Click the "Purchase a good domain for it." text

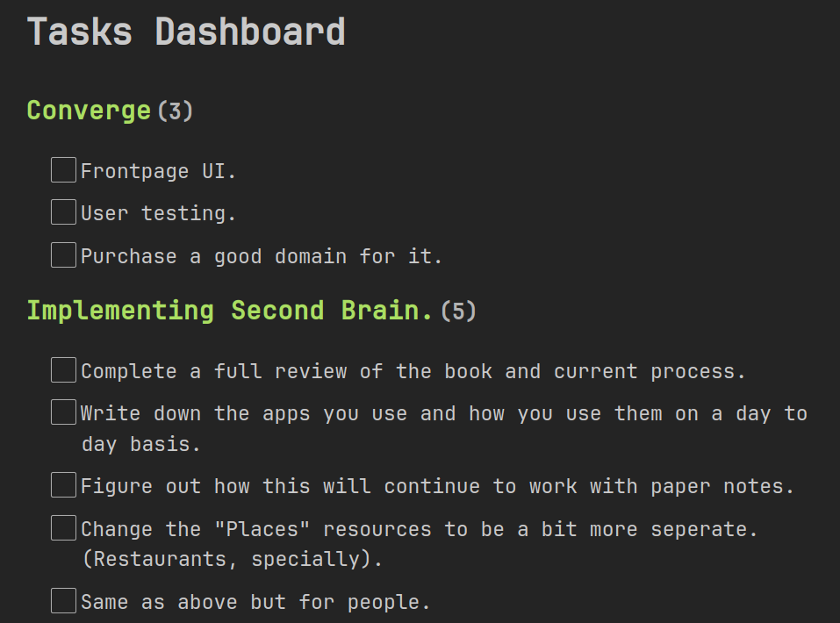262,256
